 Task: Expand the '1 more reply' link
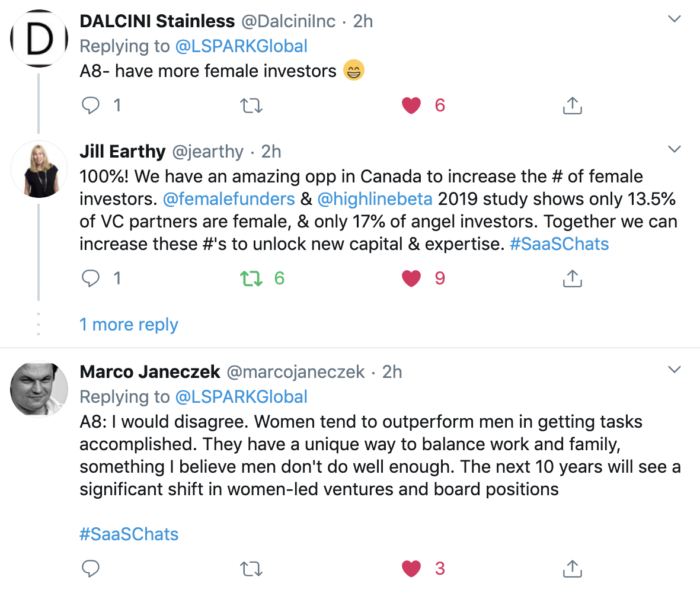click(x=129, y=325)
